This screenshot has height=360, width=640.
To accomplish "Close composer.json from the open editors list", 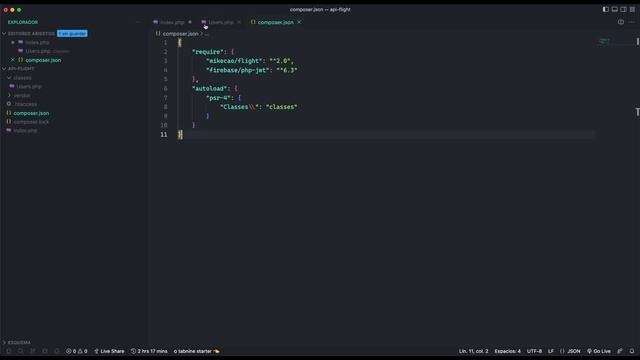I will [x=13, y=60].
